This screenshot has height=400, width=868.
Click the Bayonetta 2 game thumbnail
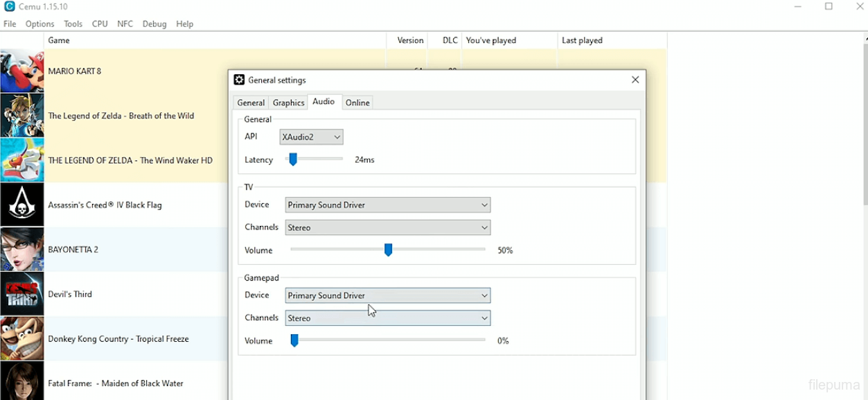pos(22,250)
